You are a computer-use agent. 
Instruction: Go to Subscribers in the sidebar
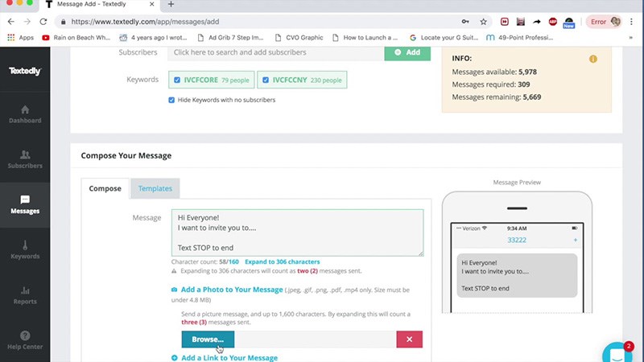click(25, 159)
